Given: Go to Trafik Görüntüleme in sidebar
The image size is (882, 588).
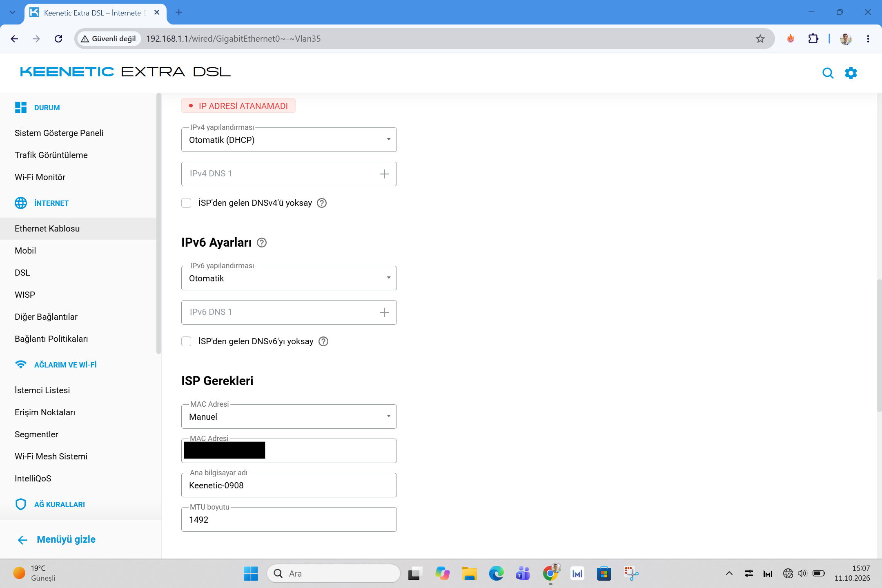Looking at the screenshot, I should coord(51,155).
